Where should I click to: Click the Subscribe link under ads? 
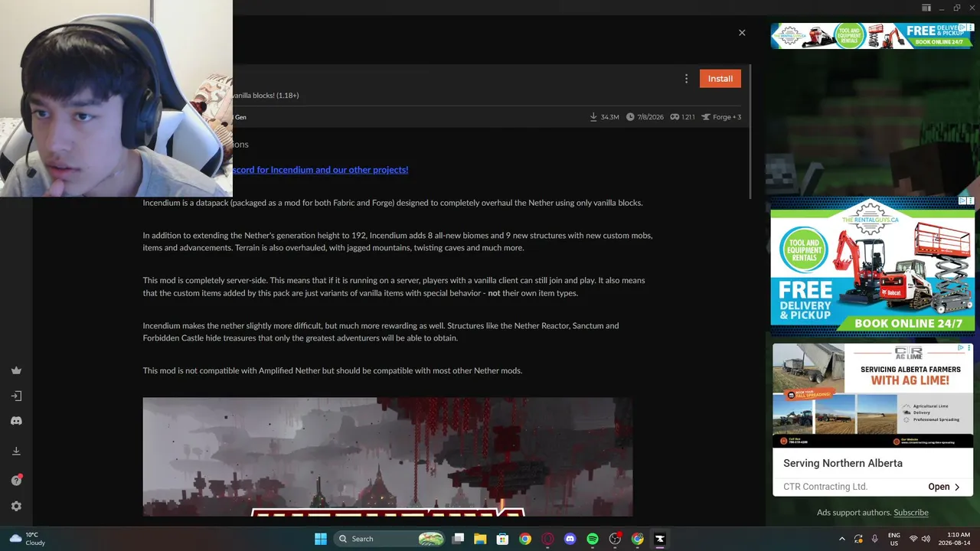click(x=911, y=513)
